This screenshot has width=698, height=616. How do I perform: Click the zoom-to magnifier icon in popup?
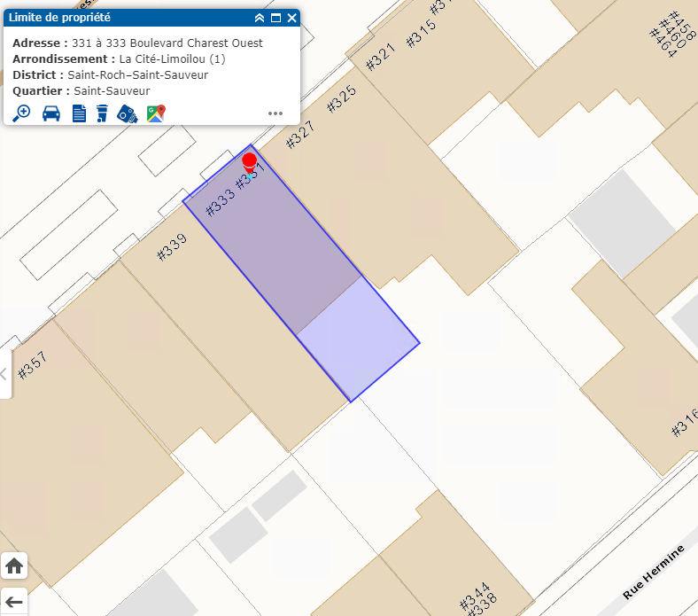click(x=21, y=113)
